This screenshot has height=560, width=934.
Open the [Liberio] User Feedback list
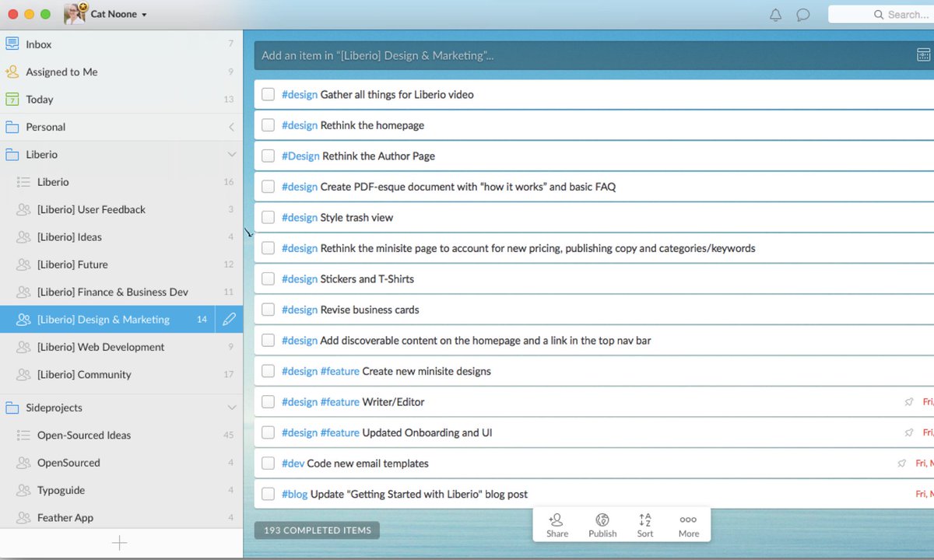pos(121,209)
